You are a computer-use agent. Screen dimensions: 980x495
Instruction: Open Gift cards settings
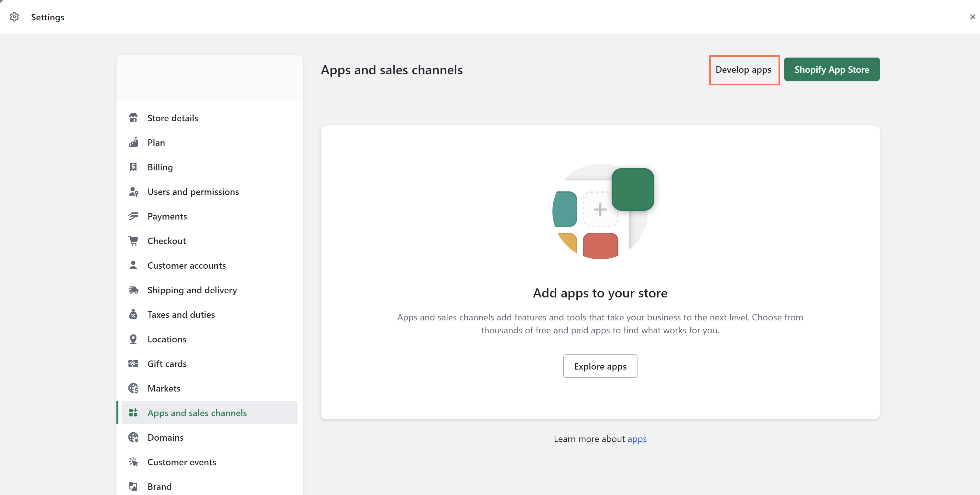point(210,364)
